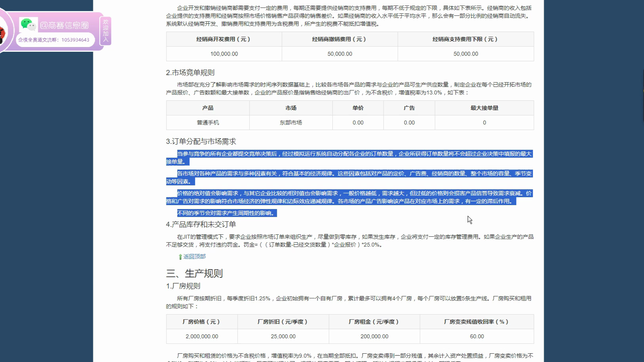644x362 pixels.
Task: Click the highlighted paragraph starting 价格的绝对值会影响需求
Action: coord(349,197)
